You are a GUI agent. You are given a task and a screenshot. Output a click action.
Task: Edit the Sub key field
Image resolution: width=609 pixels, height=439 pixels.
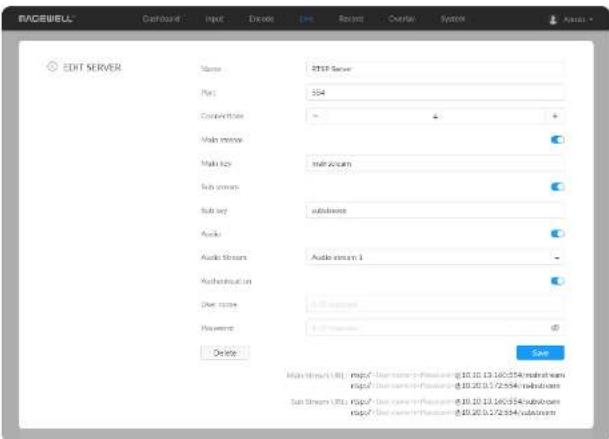(x=435, y=211)
